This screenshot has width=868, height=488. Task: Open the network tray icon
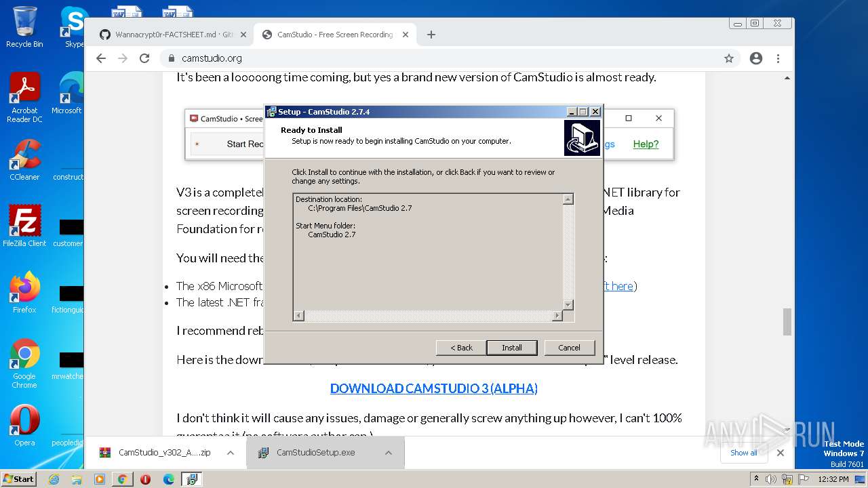787,479
